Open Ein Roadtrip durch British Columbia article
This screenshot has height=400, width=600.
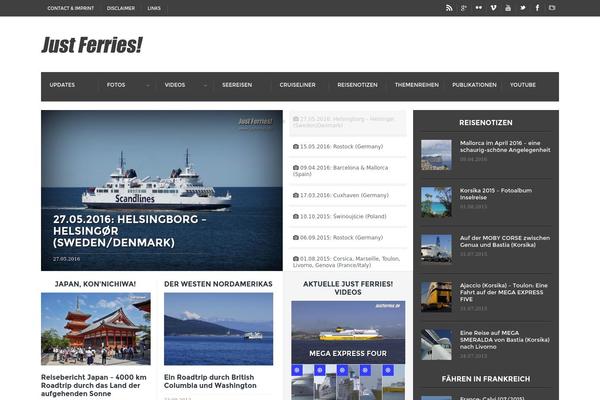point(210,381)
